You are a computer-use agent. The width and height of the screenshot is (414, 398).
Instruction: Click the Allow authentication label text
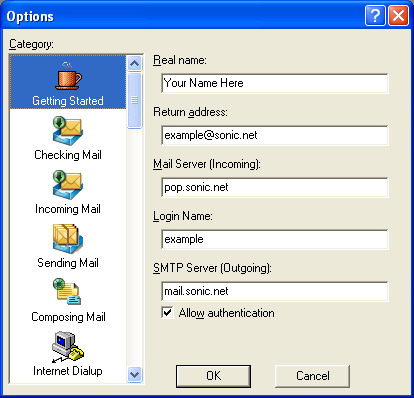[x=227, y=313]
